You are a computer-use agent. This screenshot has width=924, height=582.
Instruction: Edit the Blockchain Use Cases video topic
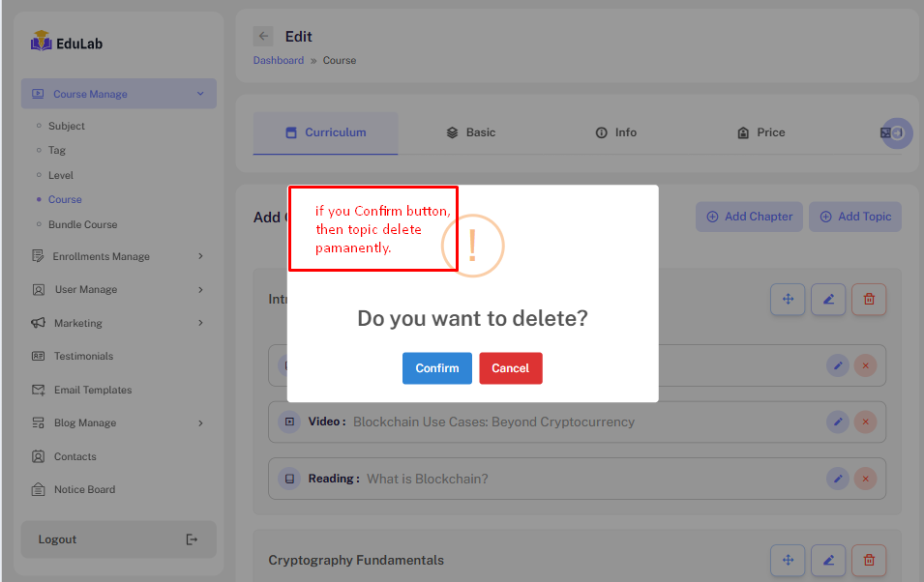click(838, 422)
